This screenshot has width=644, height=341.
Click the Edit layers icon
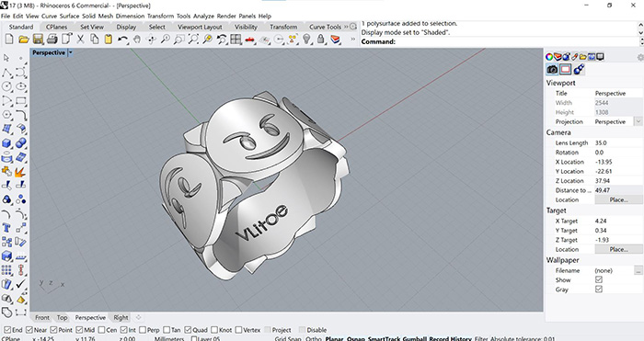[336, 40]
